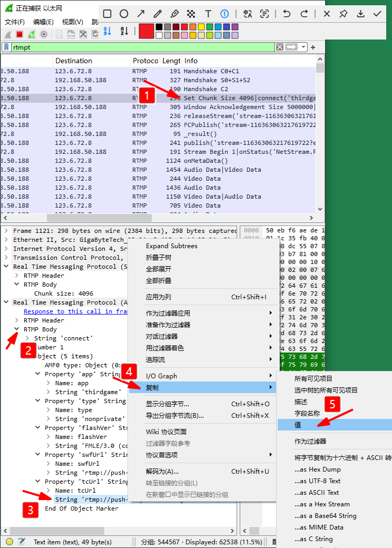Image resolution: width=392 pixels, height=548 pixels.
Task: Select the rectangle annotation tool
Action: tap(107, 14)
